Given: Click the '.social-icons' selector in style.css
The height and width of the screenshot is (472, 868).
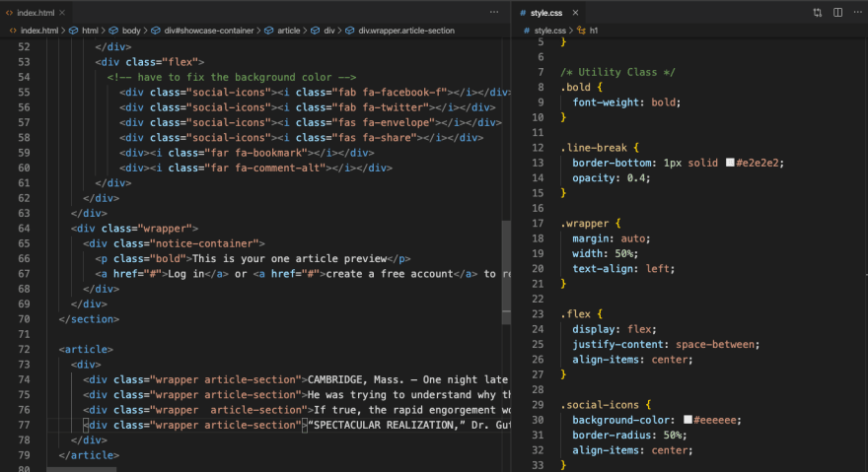Looking at the screenshot, I should [x=600, y=405].
